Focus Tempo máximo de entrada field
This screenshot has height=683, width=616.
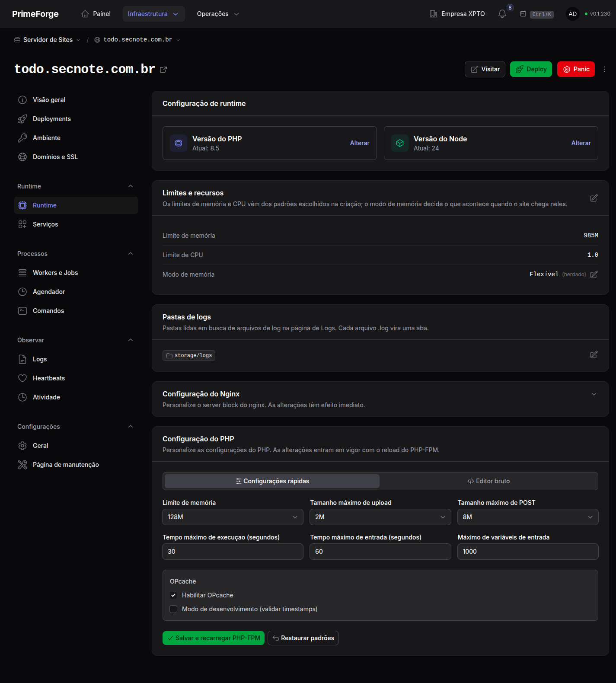[x=380, y=552]
